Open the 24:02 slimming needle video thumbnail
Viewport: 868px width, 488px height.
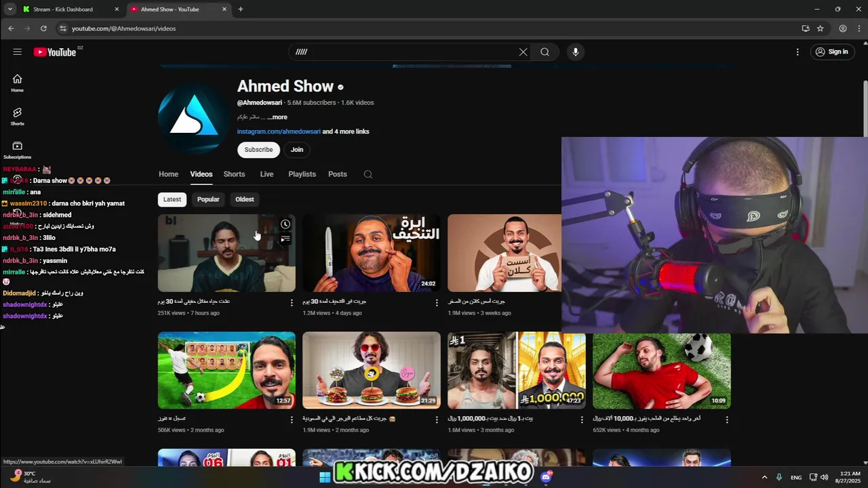pyautogui.click(x=371, y=253)
